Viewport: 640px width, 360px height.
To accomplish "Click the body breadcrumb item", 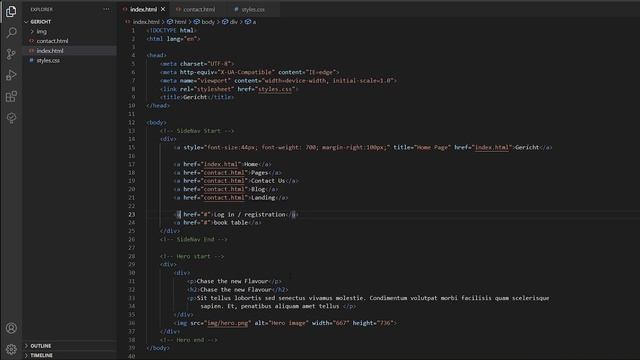I will pyautogui.click(x=208, y=22).
